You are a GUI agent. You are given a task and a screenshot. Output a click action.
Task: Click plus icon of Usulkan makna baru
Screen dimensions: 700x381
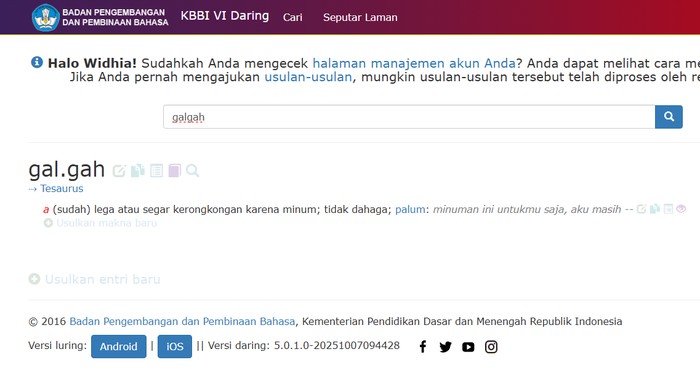(x=48, y=223)
